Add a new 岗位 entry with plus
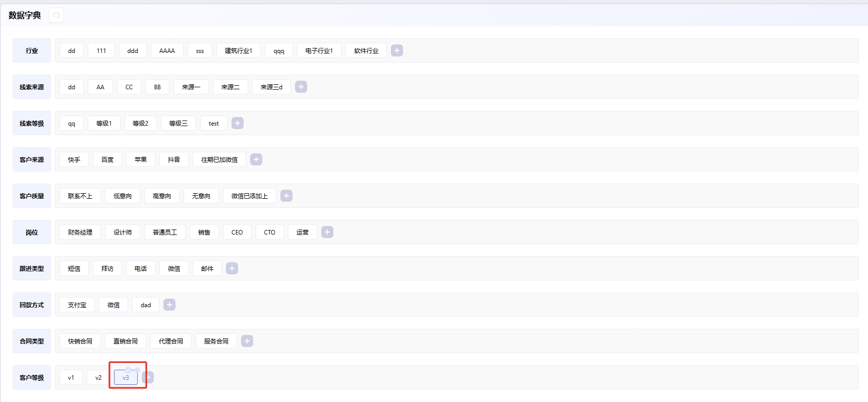Screen dimensions: 868x402 pos(327,232)
